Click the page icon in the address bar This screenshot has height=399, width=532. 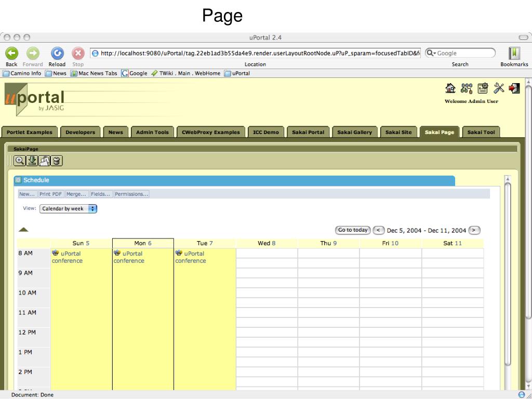96,54
